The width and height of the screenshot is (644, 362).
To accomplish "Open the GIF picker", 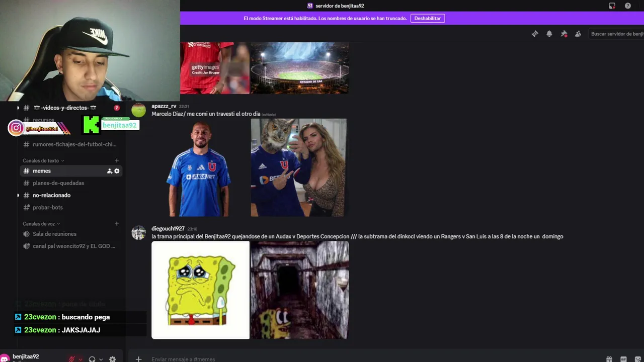I will [623, 359].
